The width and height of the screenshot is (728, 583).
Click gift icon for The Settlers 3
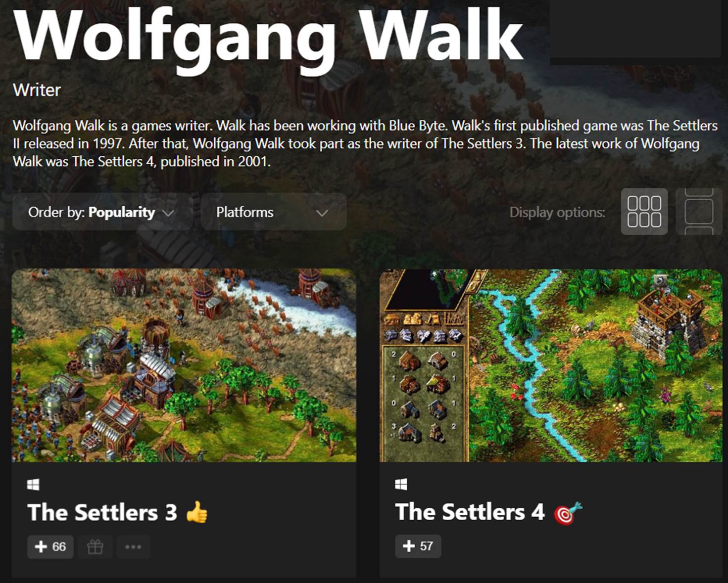click(95, 547)
